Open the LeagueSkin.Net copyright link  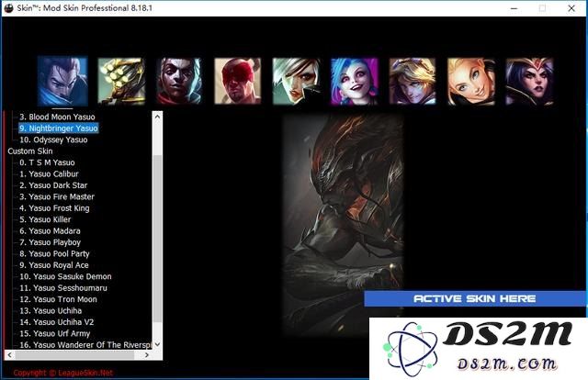pyautogui.click(x=63, y=373)
